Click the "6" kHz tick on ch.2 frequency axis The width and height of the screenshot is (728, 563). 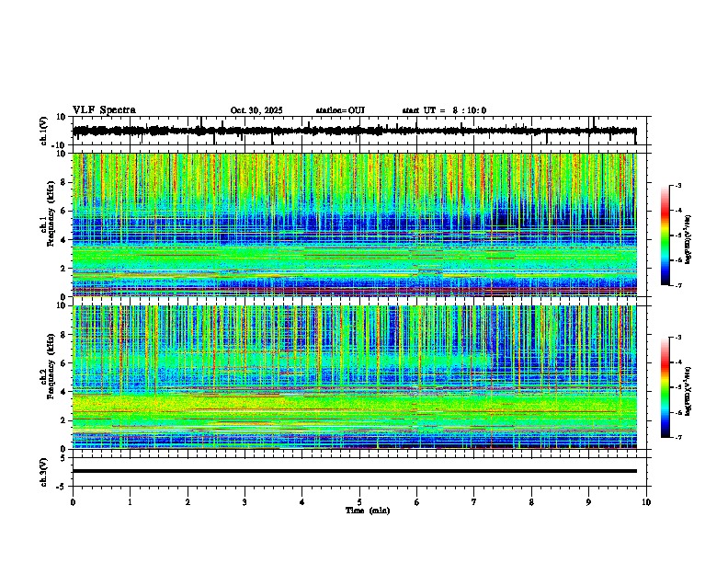[x=63, y=362]
